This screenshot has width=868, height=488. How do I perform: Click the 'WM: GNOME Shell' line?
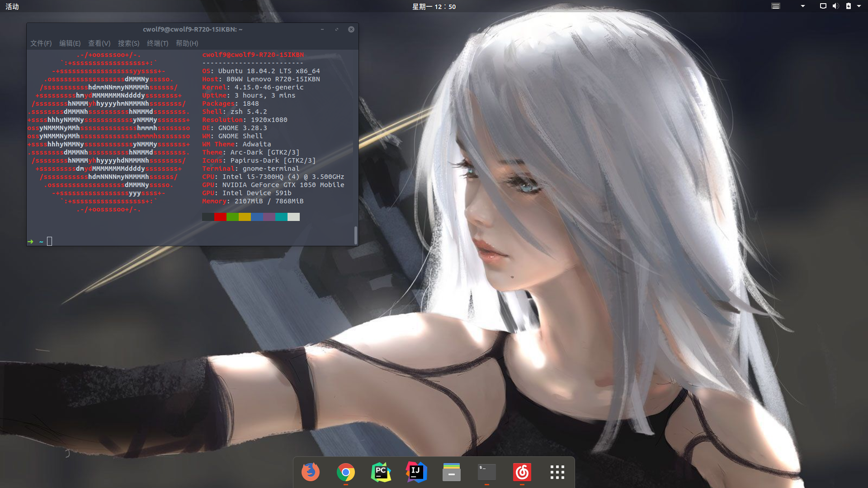coord(232,136)
